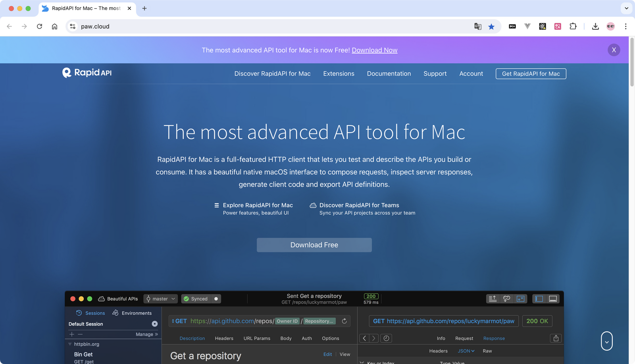Open the browser extensions puzzle icon

click(x=573, y=27)
